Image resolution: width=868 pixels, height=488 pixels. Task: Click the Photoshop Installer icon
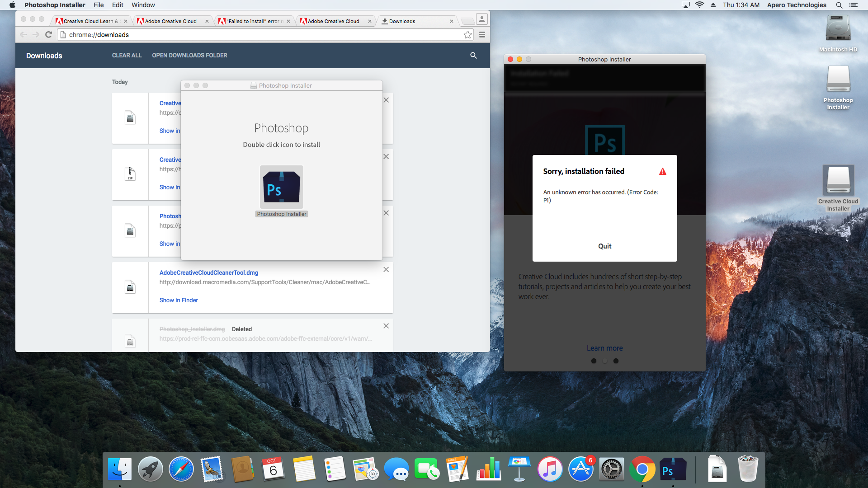[x=281, y=187]
